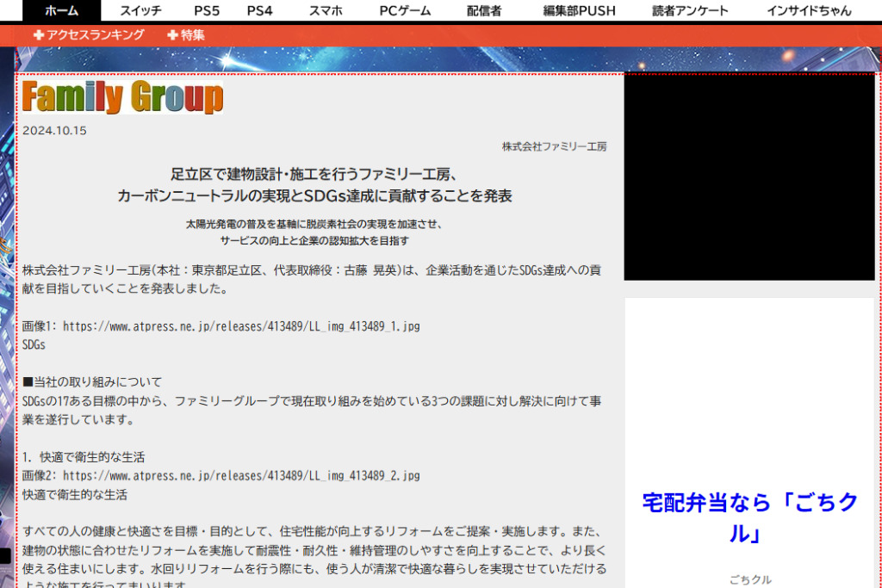Open the PS5 category
The height and width of the screenshot is (588, 882).
point(207,10)
